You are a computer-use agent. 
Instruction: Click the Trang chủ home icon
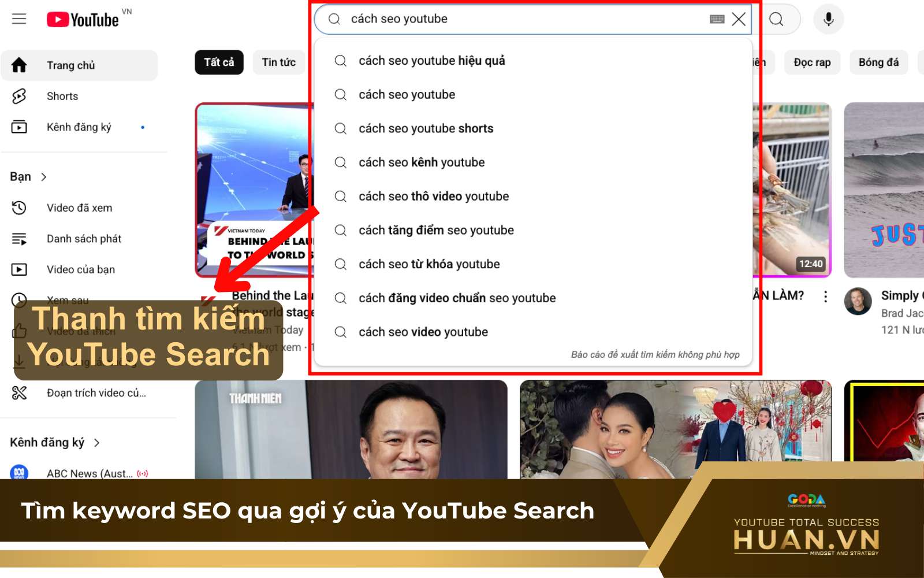click(x=19, y=65)
